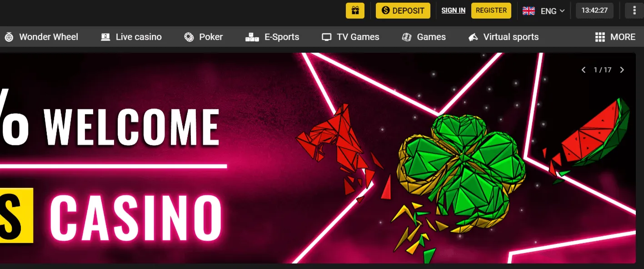Viewport: 644px width, 269px height.
Task: Click the Welcome Casino promo banner
Action: coord(318,158)
